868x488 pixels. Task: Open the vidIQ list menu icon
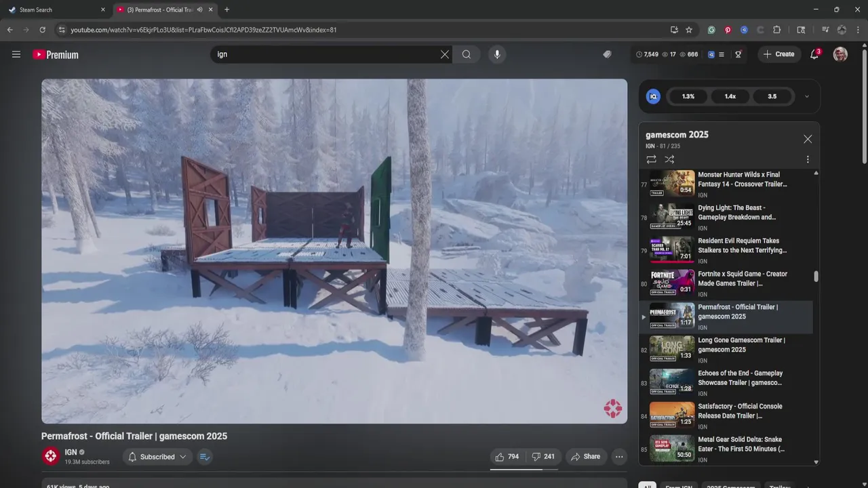click(722, 54)
